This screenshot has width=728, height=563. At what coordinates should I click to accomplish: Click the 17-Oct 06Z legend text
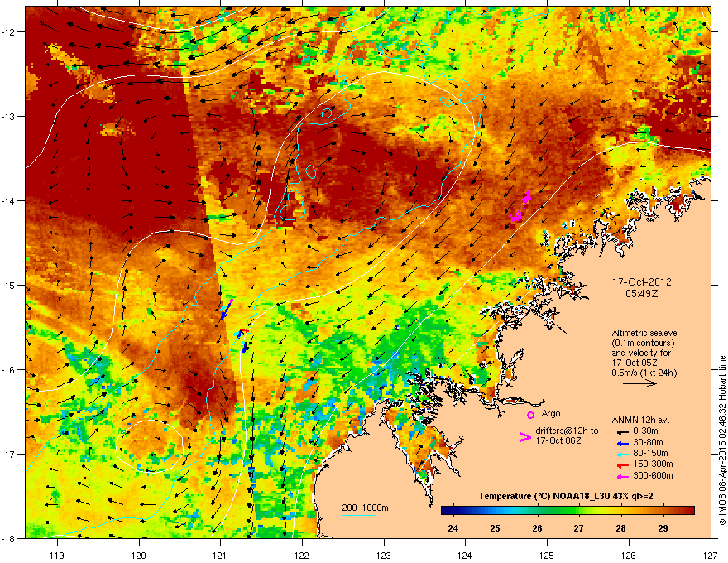[558, 440]
